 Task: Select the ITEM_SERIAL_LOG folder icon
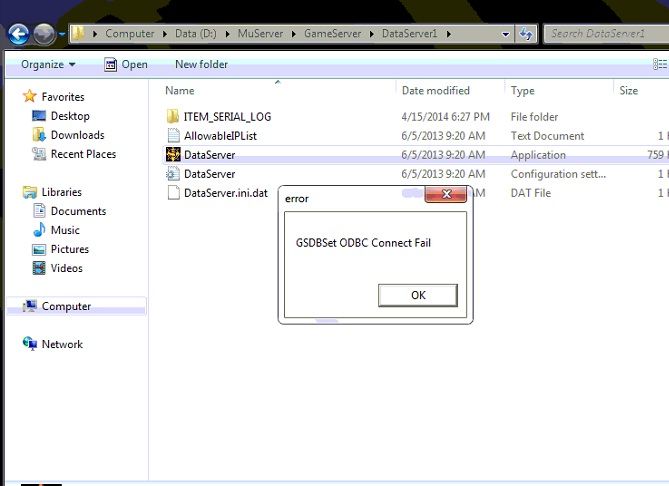click(x=173, y=117)
